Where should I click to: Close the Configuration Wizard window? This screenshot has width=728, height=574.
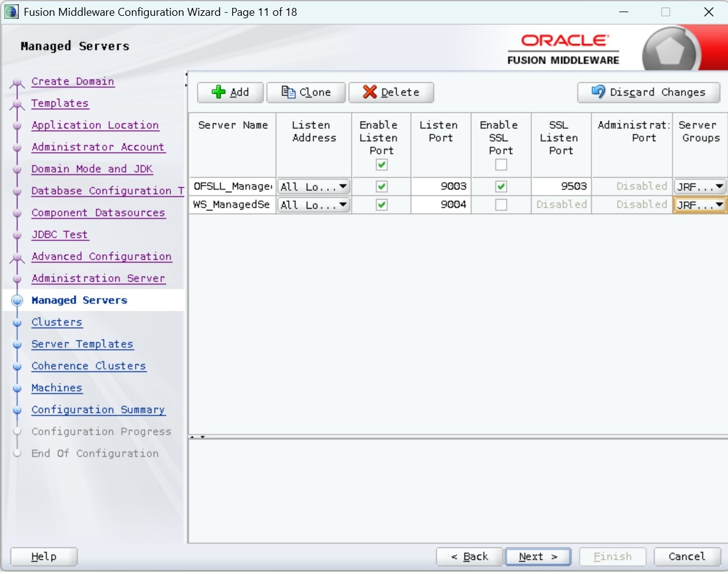[709, 12]
